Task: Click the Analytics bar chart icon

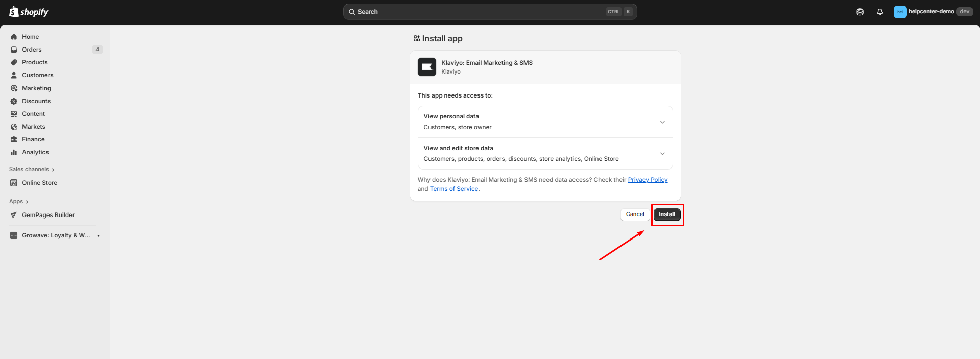Action: [x=14, y=152]
